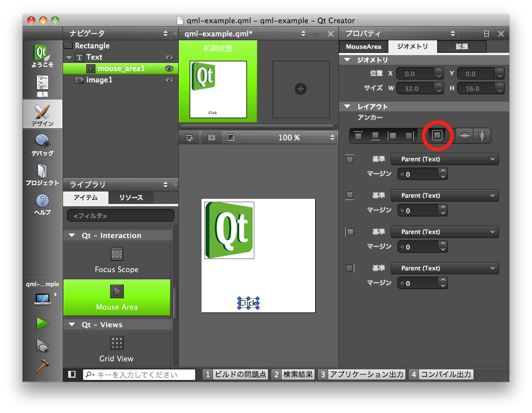Toggle visibility eye for image1
Screen dimensions: 532x413
click(x=169, y=80)
